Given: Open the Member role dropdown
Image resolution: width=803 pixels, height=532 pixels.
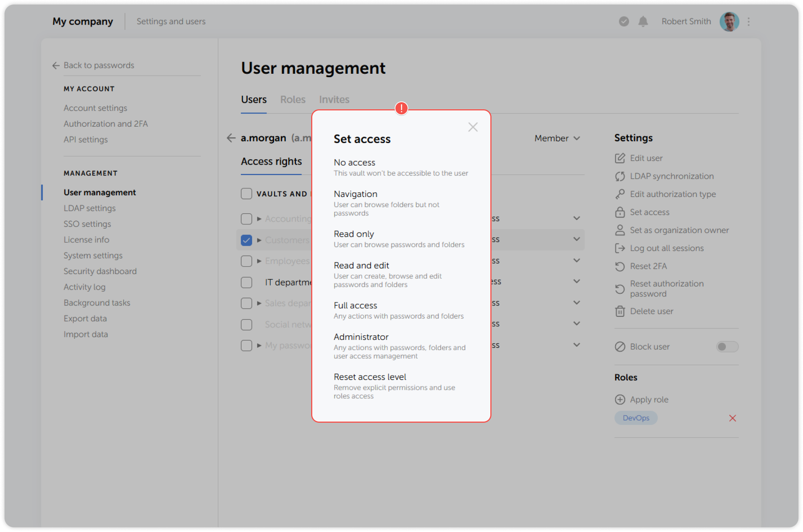Looking at the screenshot, I should (557, 138).
